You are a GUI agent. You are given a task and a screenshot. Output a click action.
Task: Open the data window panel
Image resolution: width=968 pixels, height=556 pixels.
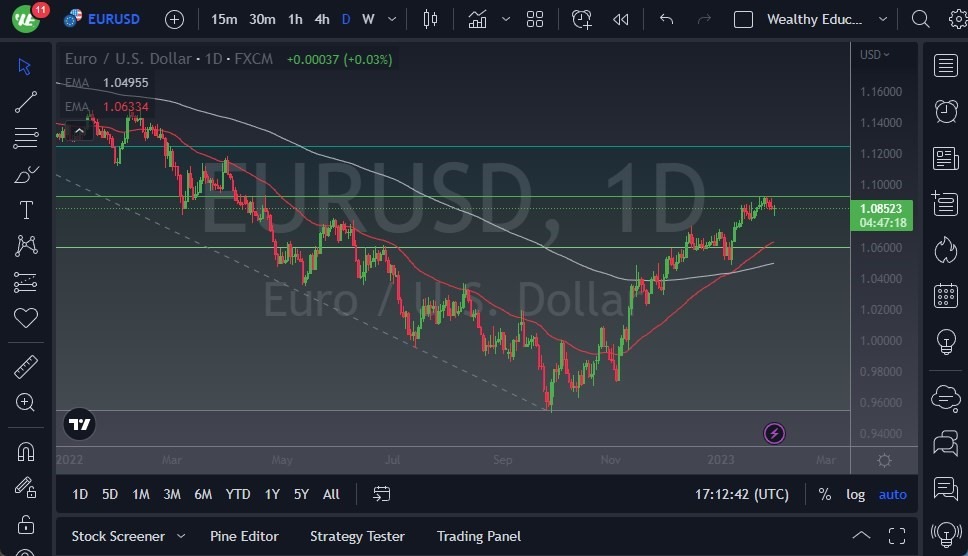tap(945, 204)
